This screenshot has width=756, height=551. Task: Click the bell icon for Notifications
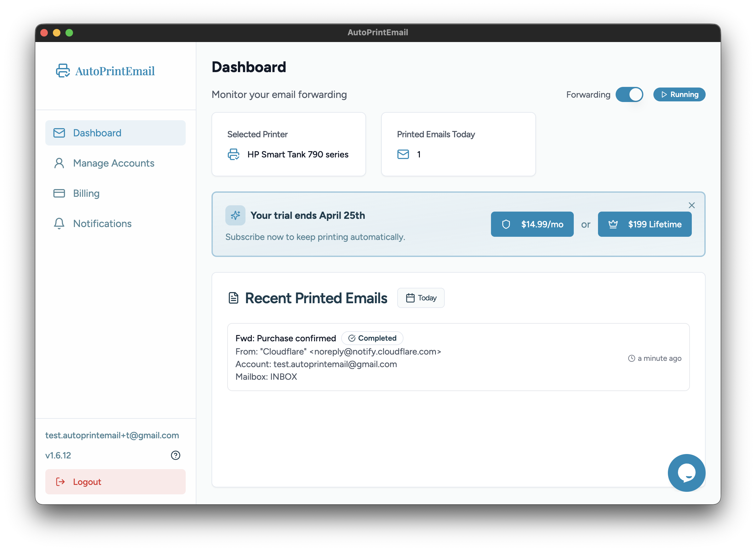click(x=59, y=224)
